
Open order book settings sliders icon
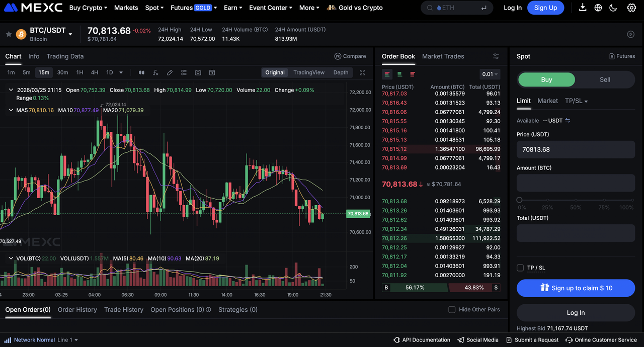click(496, 56)
